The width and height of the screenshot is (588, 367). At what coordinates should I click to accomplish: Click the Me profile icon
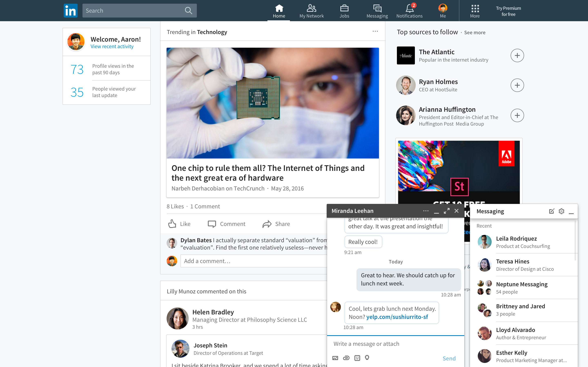pos(443,8)
